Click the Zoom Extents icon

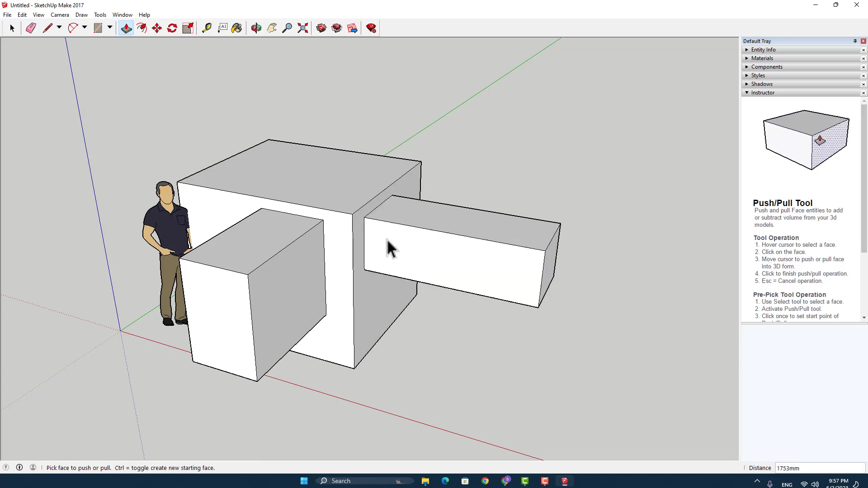303,28
